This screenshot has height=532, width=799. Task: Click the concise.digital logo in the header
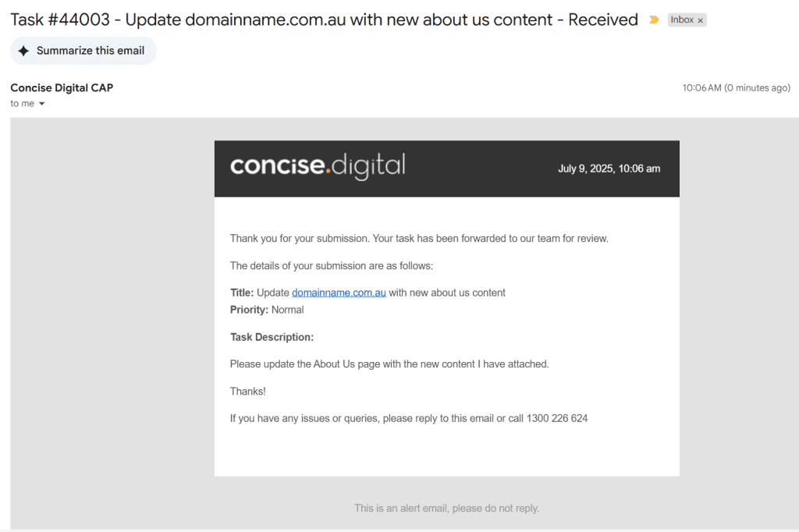coord(318,166)
